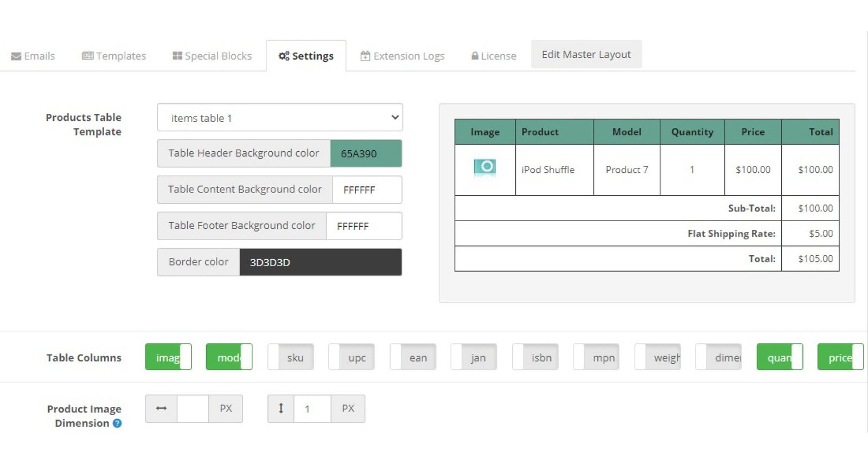
Task: Enable the sku column toggle
Action: click(291, 357)
